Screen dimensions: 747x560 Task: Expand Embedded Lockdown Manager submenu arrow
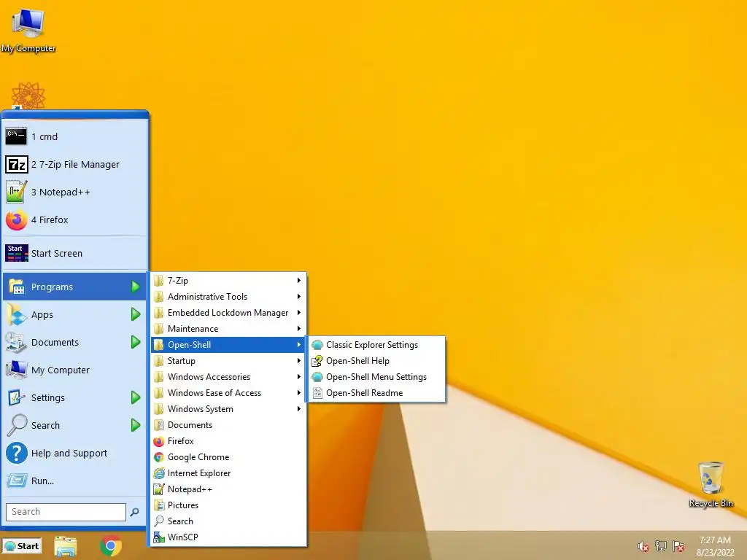[298, 312]
